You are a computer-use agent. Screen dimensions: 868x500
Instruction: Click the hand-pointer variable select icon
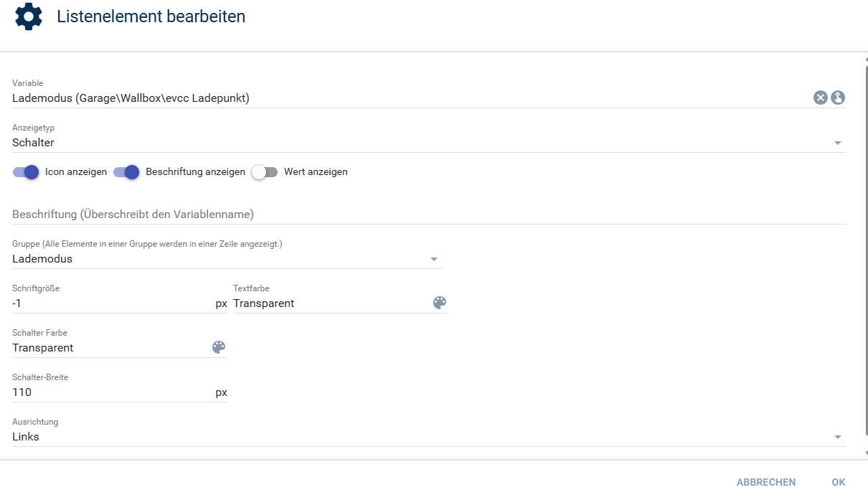pyautogui.click(x=838, y=98)
